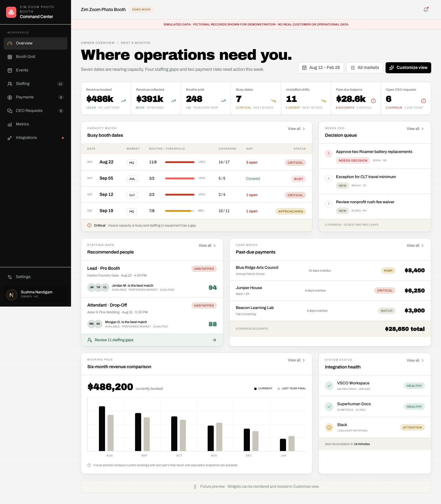Screen dimensions: 441x504
Task: Click the black AUG current revenue bar
Action: (x=102, y=429)
